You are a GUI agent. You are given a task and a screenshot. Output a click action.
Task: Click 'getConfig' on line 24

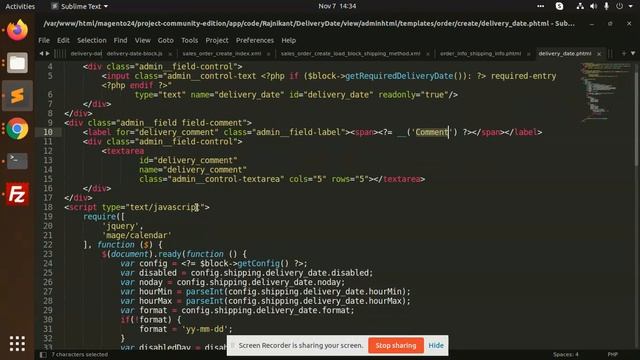(258, 264)
